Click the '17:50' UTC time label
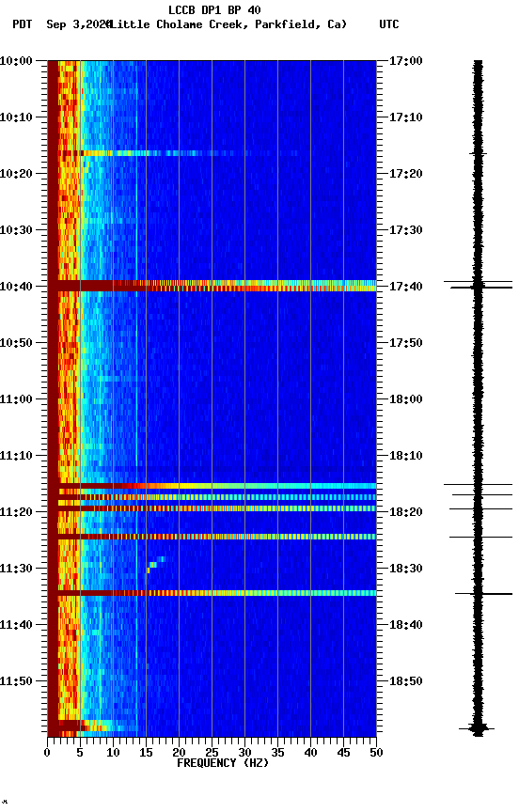 point(406,343)
